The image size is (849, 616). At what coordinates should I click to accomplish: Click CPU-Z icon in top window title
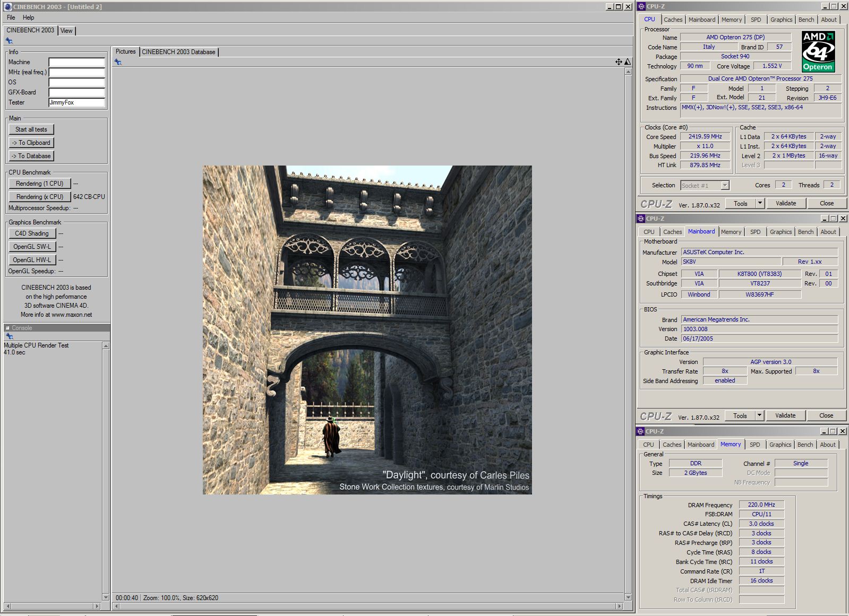pos(641,6)
